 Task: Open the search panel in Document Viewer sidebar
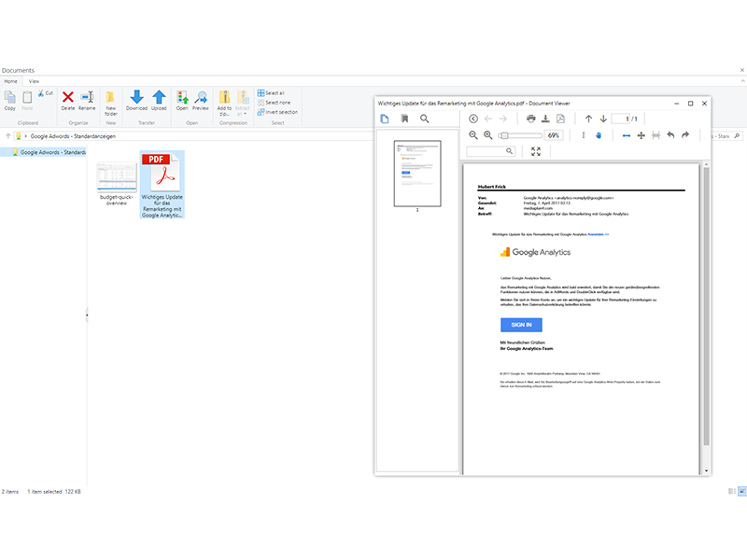point(425,119)
